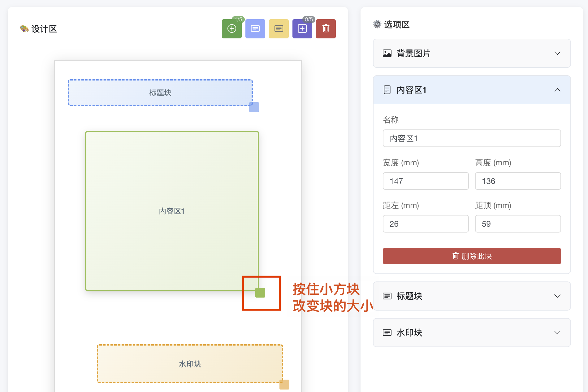The width and height of the screenshot is (588, 392).
Task: Click the 距顶 (mm) label
Action: [493, 205]
